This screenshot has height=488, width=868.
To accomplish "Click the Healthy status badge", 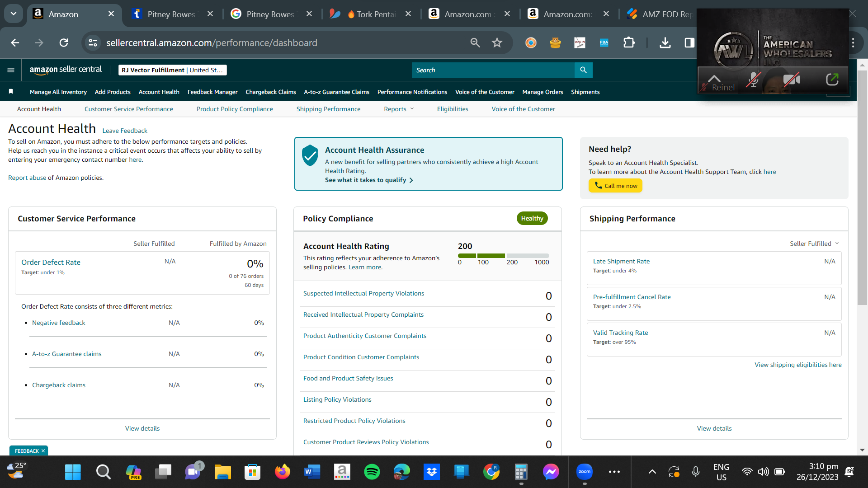I will tap(532, 218).
